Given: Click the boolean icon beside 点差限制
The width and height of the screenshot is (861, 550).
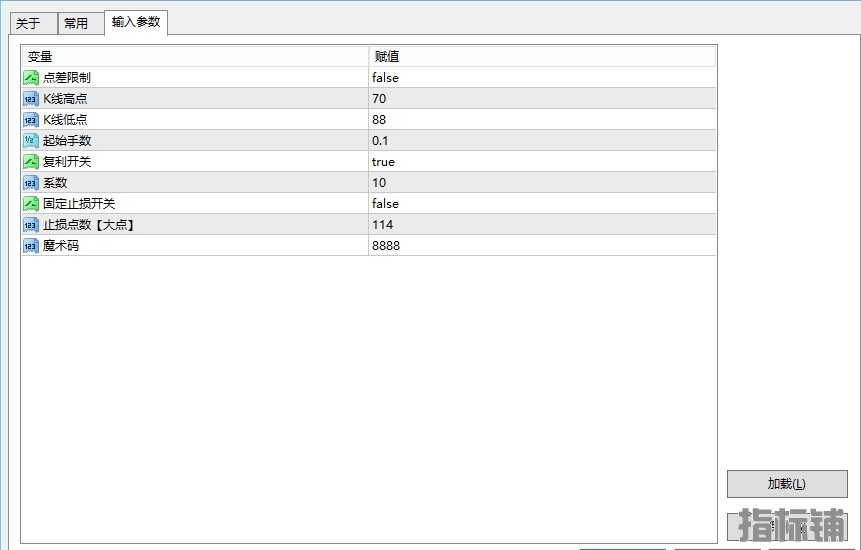Looking at the screenshot, I should coord(31,78).
